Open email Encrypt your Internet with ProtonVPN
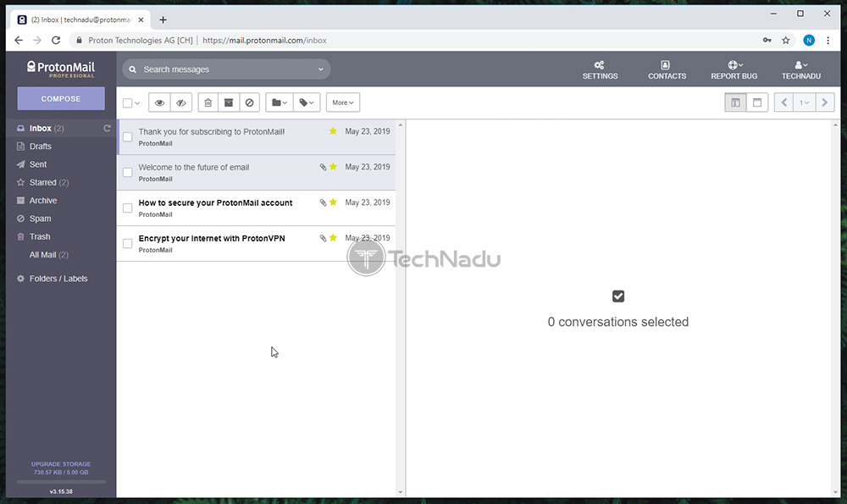 pos(256,244)
